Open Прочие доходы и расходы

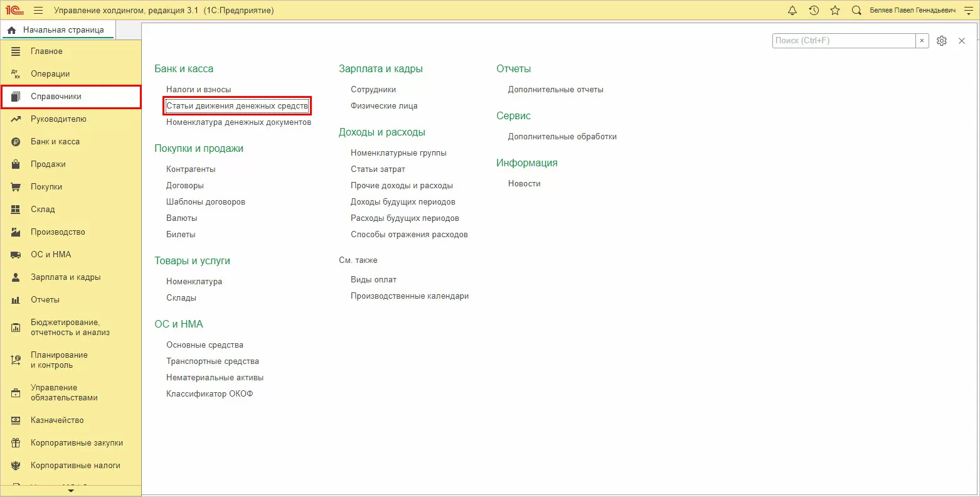pos(402,186)
